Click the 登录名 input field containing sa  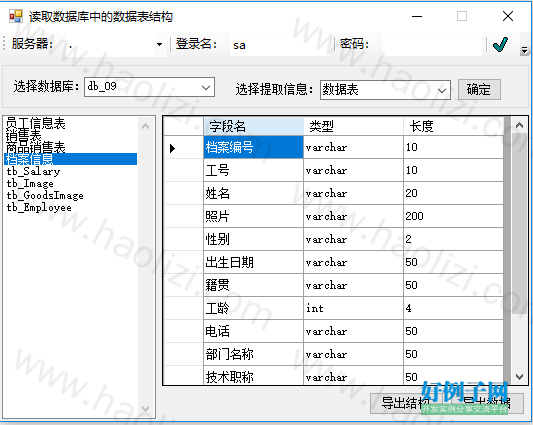click(x=280, y=45)
